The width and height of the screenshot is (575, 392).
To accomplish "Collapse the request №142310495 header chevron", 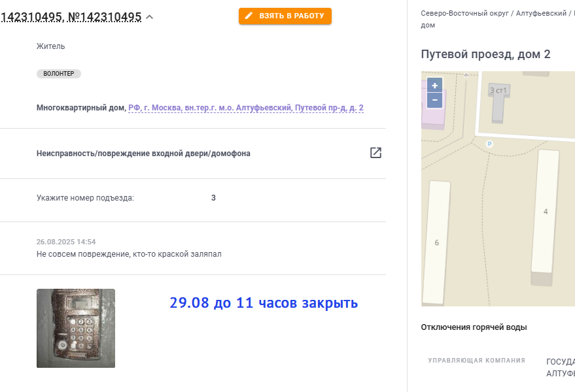I will point(150,17).
